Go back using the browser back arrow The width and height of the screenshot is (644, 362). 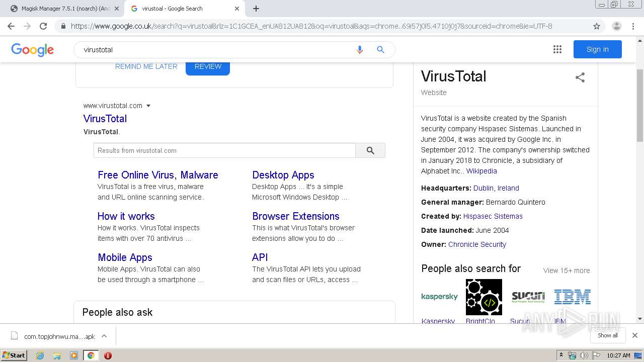tap(11, 26)
